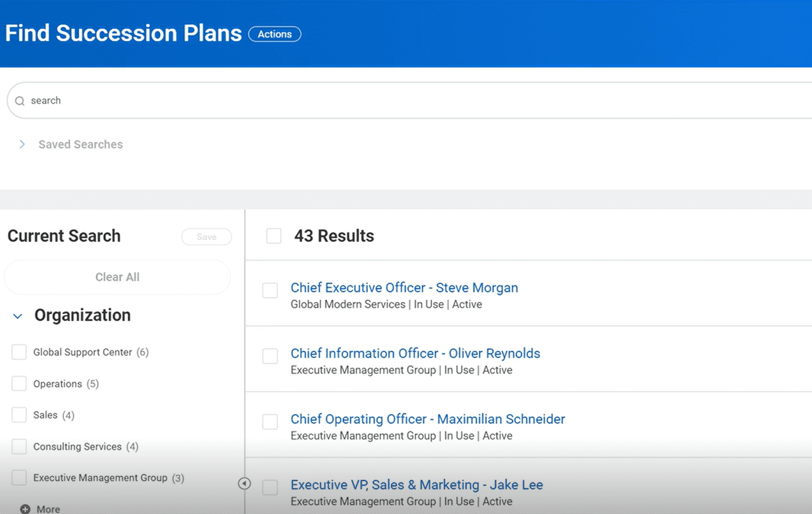The image size is (812, 514).
Task: Select the Chief Executive Officer row checkbox
Action: tap(270, 290)
